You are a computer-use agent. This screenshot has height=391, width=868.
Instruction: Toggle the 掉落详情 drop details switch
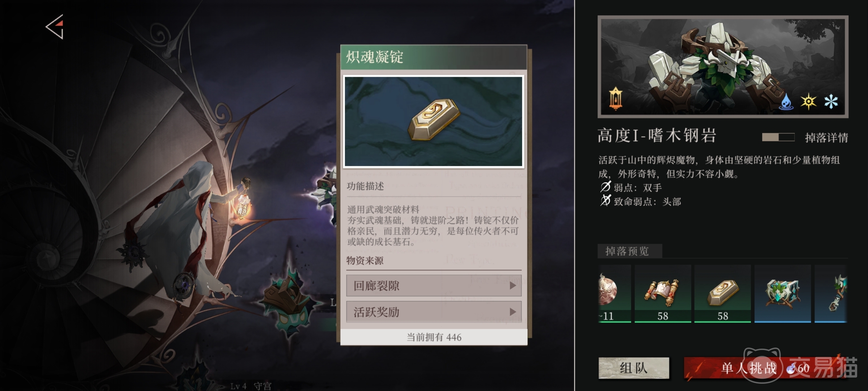(x=778, y=137)
